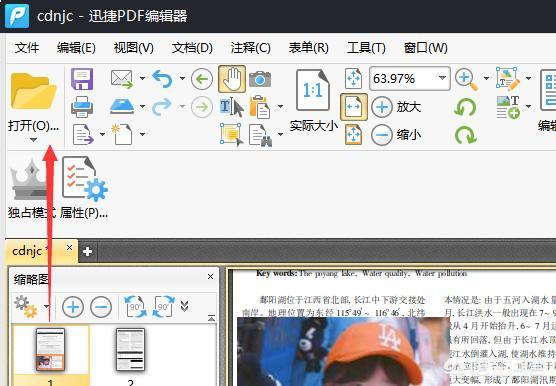Zoom out with the 缩小 button

pyautogui.click(x=396, y=135)
